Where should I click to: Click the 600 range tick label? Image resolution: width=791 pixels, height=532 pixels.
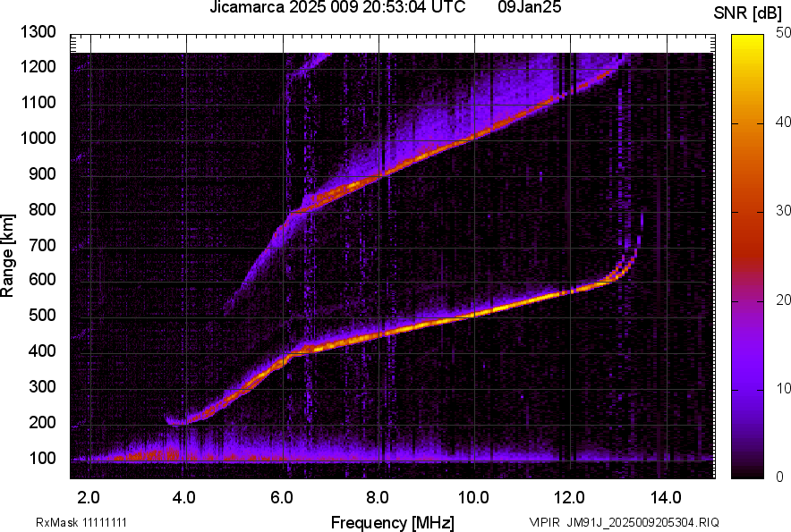point(42,279)
